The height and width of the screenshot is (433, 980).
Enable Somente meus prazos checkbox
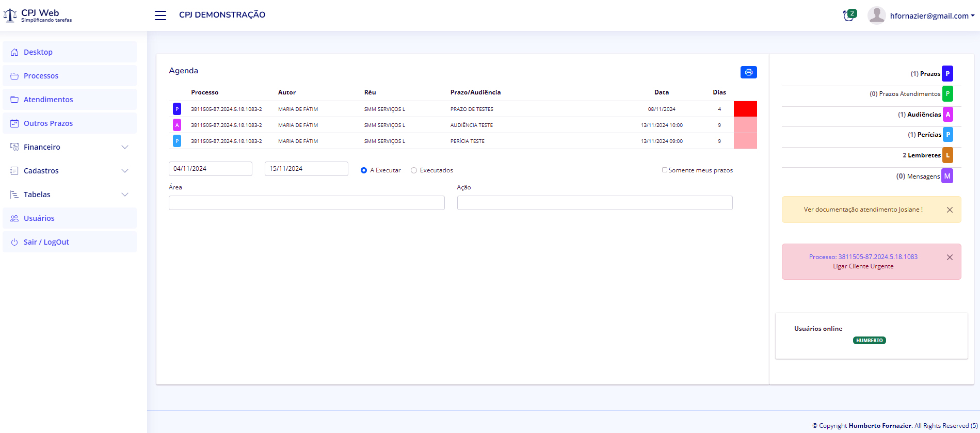pos(665,170)
